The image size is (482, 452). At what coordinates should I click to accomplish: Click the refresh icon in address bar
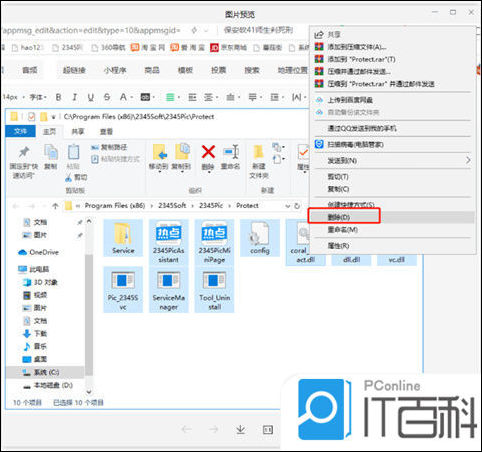pos(297,206)
